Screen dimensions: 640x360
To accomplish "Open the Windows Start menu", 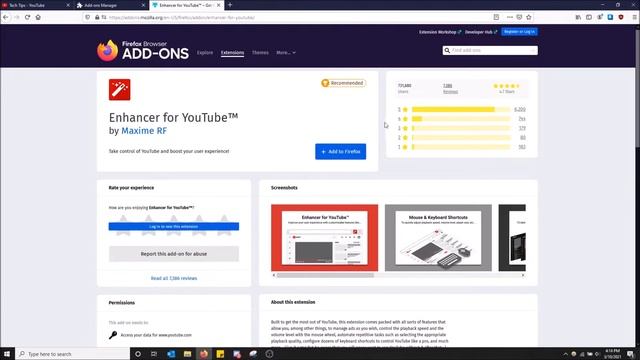I will pyautogui.click(x=7, y=354).
